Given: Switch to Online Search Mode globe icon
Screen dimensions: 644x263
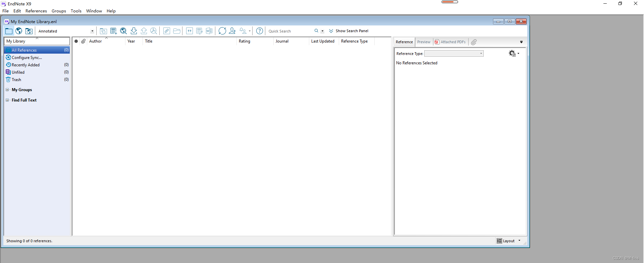Looking at the screenshot, I should click(x=19, y=31).
